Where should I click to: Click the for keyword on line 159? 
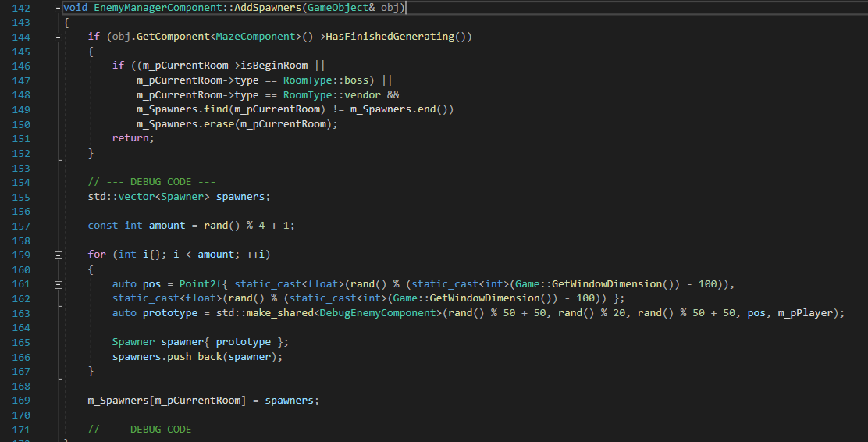(x=97, y=255)
